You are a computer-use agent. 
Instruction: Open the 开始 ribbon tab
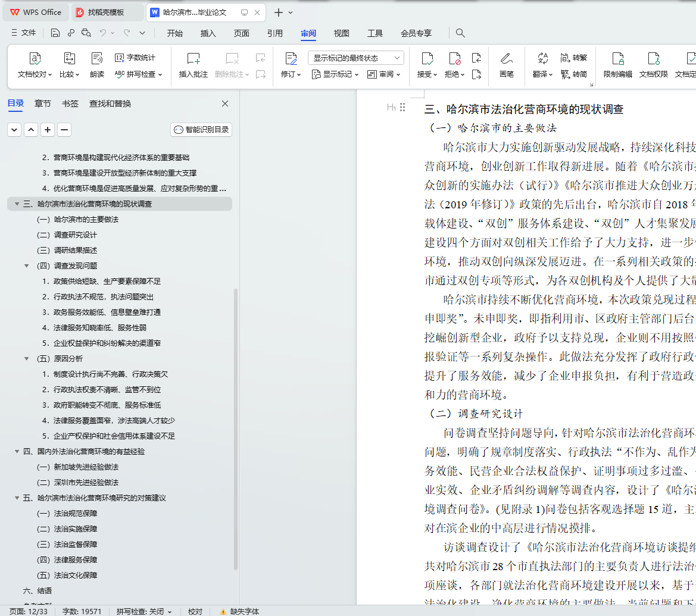(174, 33)
